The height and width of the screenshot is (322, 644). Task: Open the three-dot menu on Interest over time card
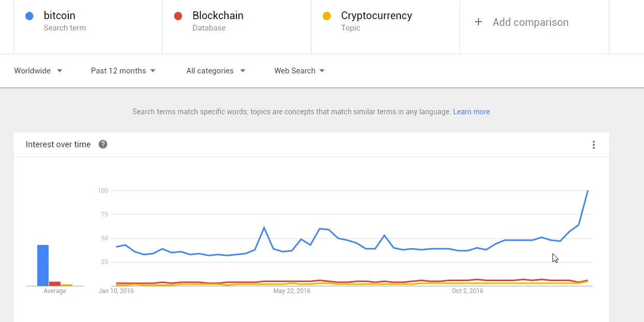point(594,145)
